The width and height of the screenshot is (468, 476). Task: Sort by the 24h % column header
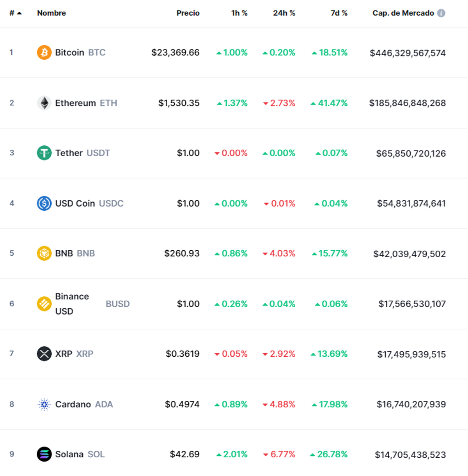pyautogui.click(x=284, y=13)
